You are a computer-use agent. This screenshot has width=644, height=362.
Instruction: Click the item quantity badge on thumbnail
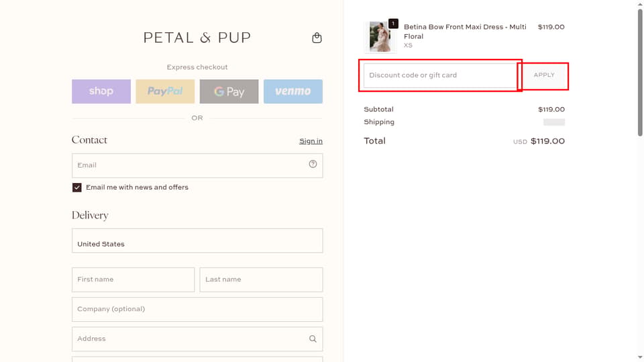coord(393,23)
